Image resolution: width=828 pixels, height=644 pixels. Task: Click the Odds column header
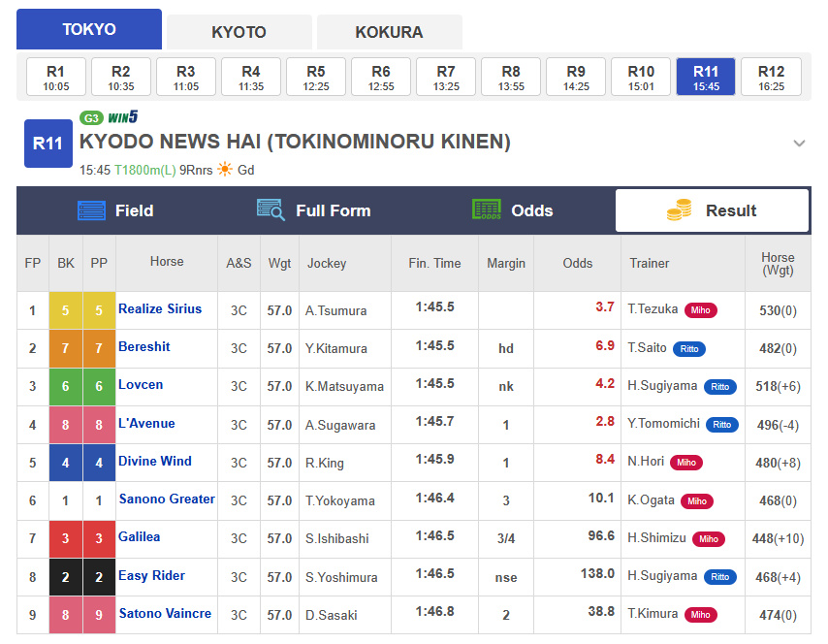tap(577, 263)
